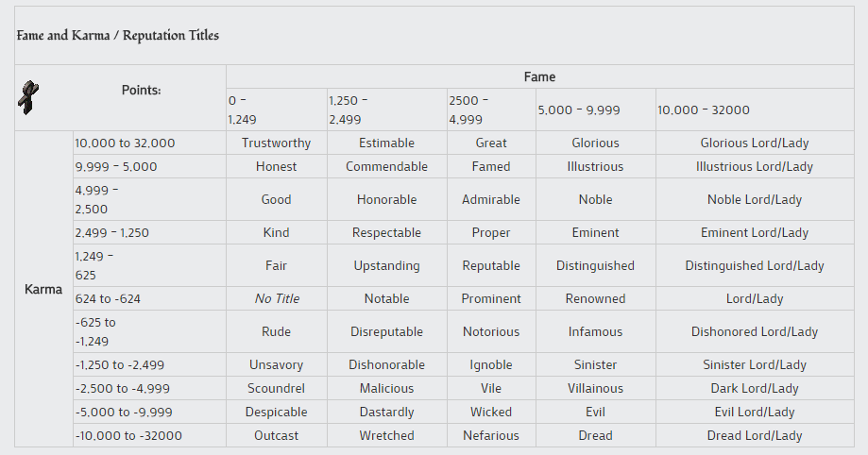Click the 5,000 - 9,999 fame range header
Viewport: 868px width, 455px height.
point(579,110)
